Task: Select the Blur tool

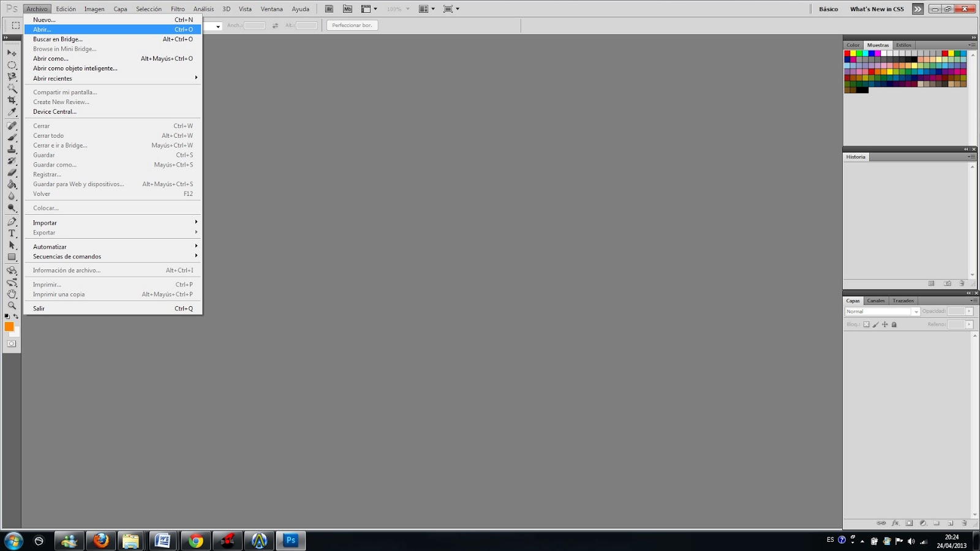Action: [12, 196]
